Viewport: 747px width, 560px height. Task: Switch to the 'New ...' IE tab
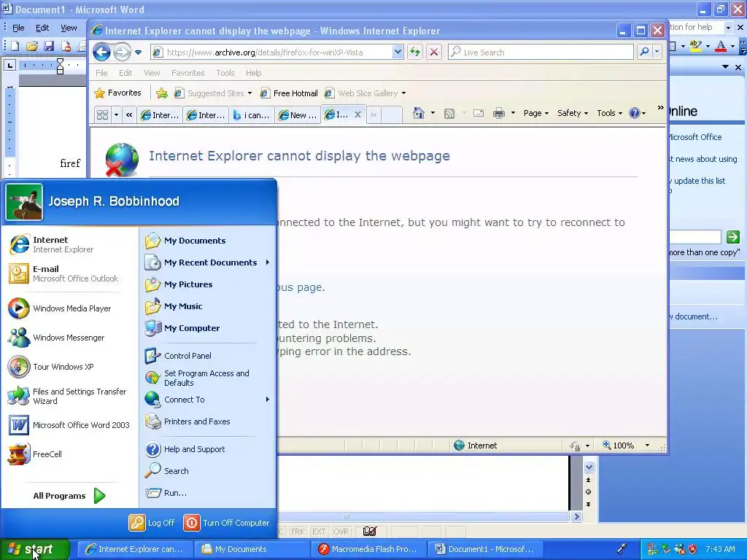coord(298,114)
